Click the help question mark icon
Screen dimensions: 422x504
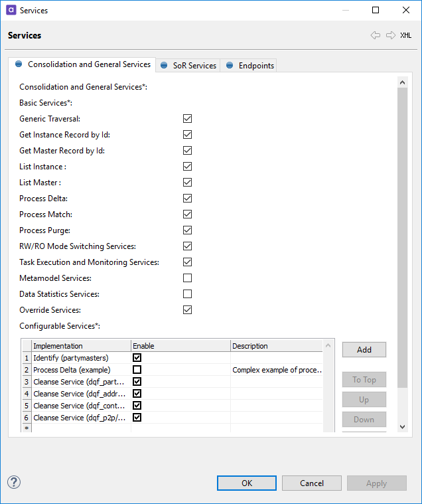pos(14,482)
